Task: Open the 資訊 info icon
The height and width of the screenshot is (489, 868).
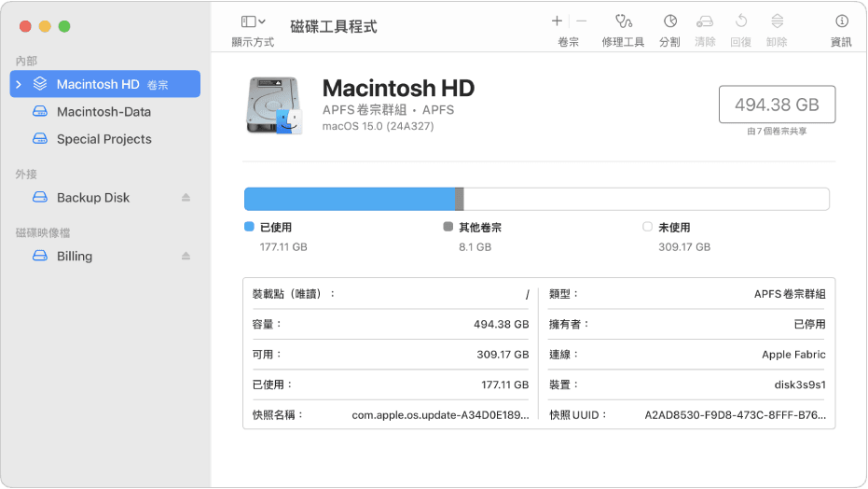Action: (x=841, y=21)
